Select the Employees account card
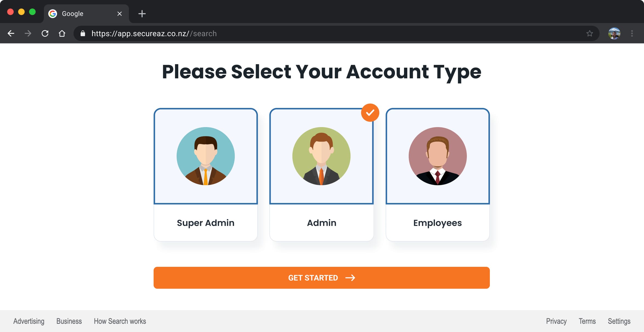The image size is (644, 332). (437, 174)
